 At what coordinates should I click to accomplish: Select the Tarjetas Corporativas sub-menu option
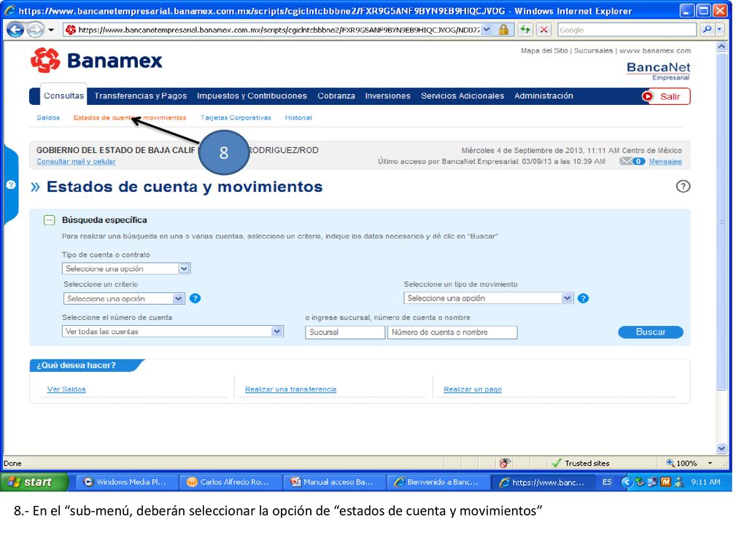236,117
